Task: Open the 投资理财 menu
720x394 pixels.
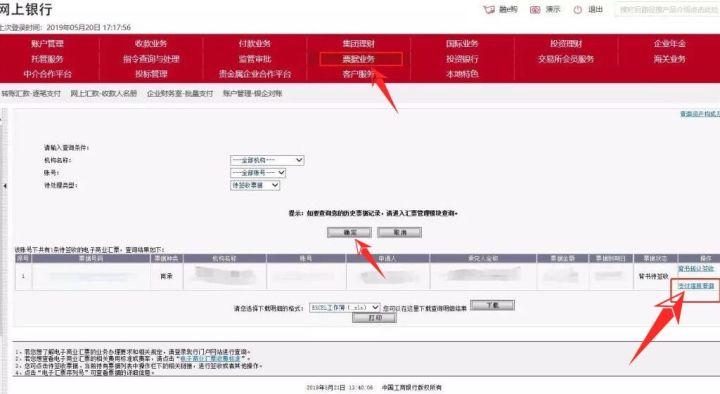Action: pyautogui.click(x=566, y=44)
